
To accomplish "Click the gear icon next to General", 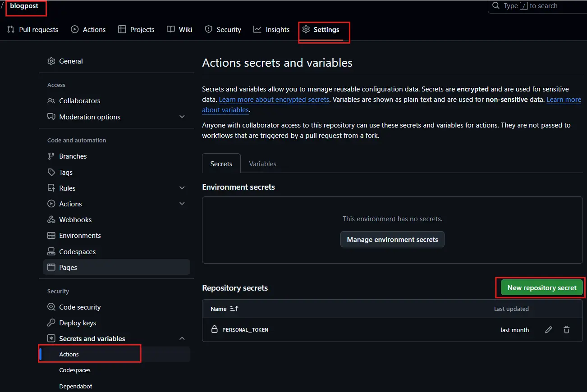I will pos(51,61).
